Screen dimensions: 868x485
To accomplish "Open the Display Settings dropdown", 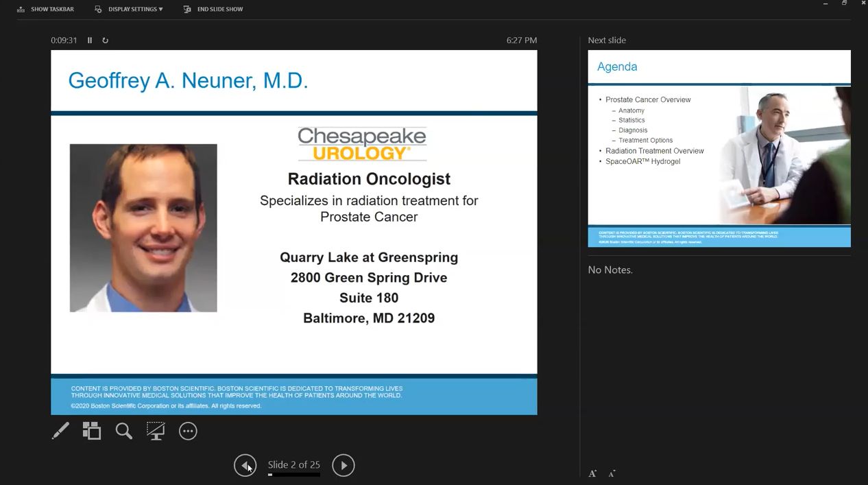I will (x=129, y=9).
